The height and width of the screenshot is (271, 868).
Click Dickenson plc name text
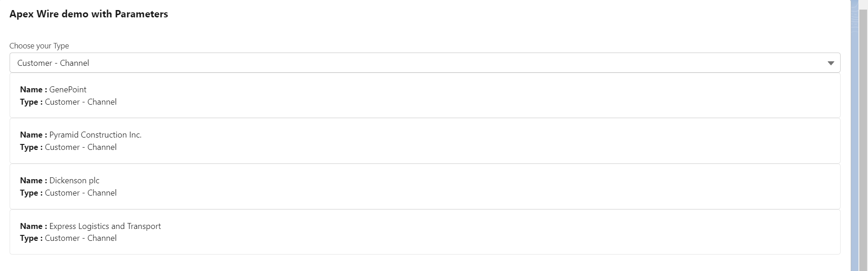(x=74, y=181)
